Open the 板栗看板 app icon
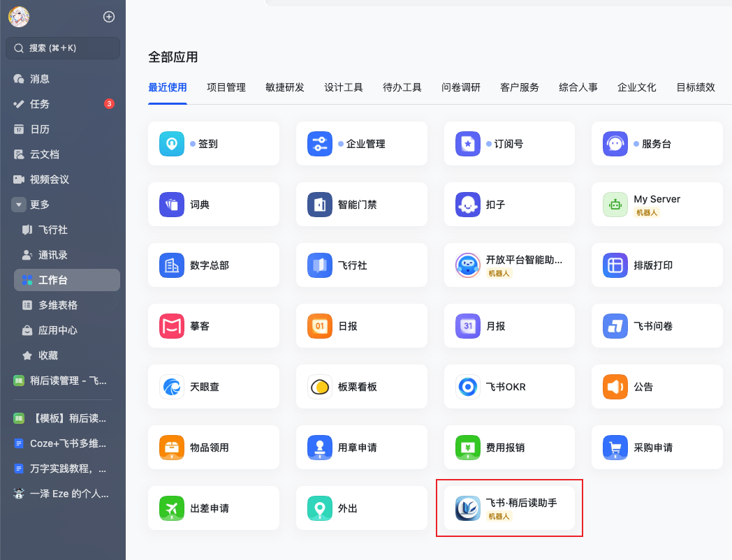The width and height of the screenshot is (732, 560). (x=319, y=387)
